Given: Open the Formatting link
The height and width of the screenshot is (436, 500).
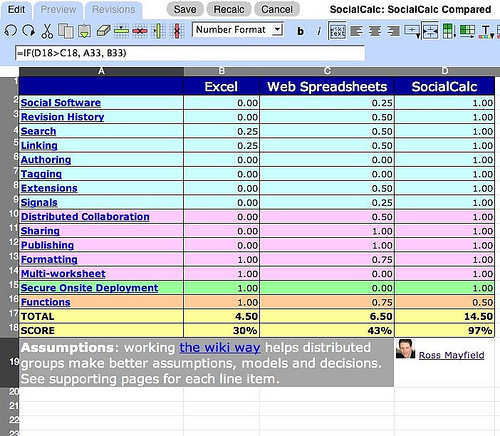Looking at the screenshot, I should 49,259.
